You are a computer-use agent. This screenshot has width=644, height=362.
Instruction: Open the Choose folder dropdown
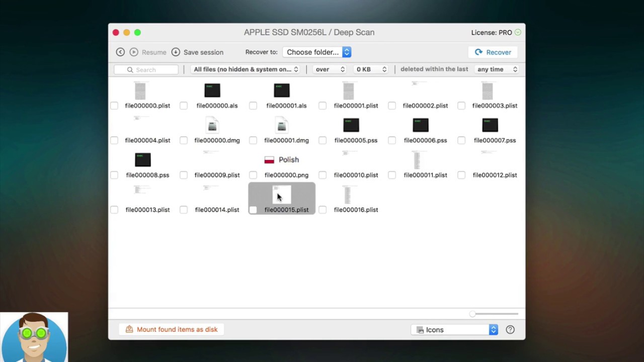point(316,52)
